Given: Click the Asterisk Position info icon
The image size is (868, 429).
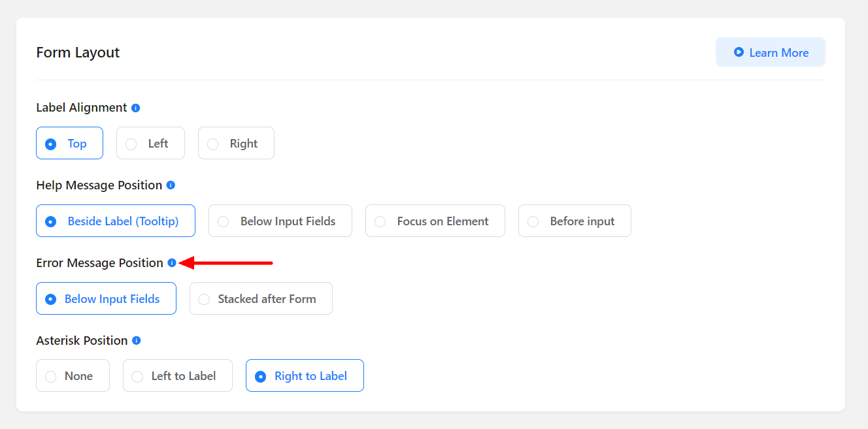Looking at the screenshot, I should pyautogui.click(x=137, y=341).
